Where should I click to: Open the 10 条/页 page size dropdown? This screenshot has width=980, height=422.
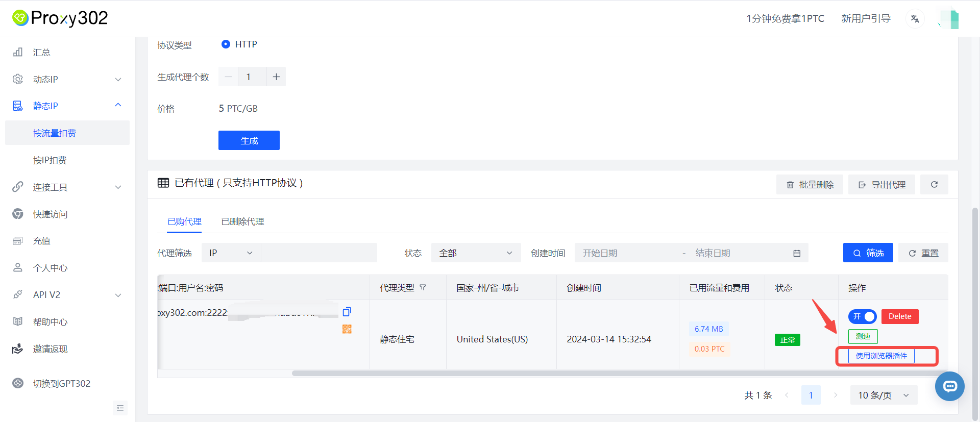point(884,395)
